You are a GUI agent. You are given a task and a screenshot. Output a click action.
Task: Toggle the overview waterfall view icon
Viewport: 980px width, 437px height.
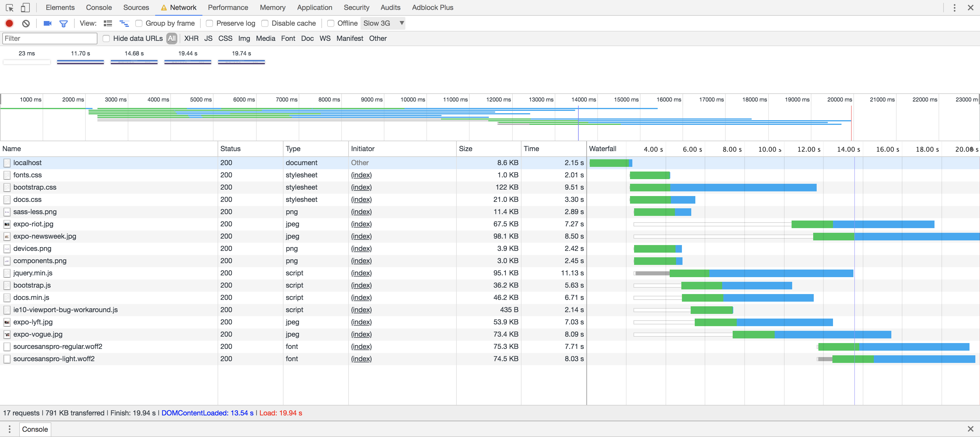click(124, 23)
